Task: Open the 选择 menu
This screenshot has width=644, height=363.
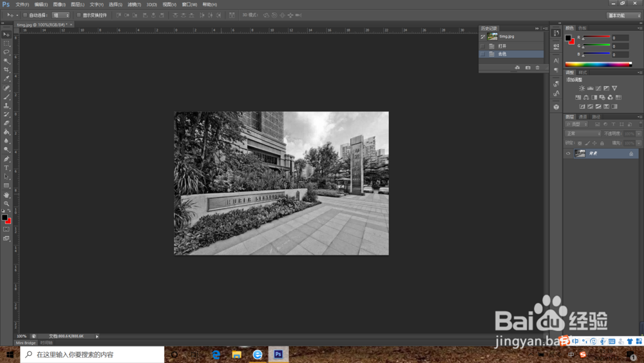Action: tap(115, 5)
